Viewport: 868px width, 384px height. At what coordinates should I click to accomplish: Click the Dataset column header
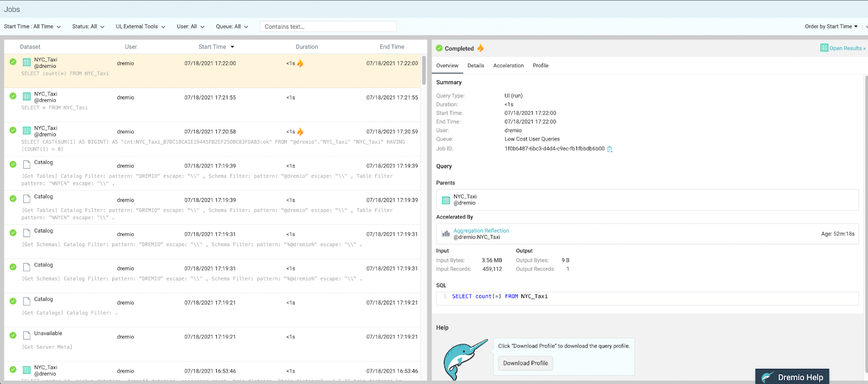pos(30,47)
